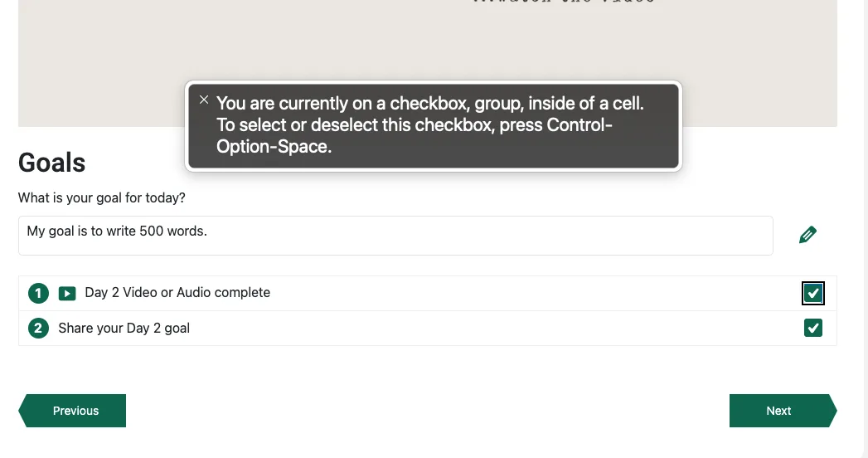Screen dimensions: 868x458
Task: Click the 'What is your goal for today?' label
Action: (x=102, y=198)
